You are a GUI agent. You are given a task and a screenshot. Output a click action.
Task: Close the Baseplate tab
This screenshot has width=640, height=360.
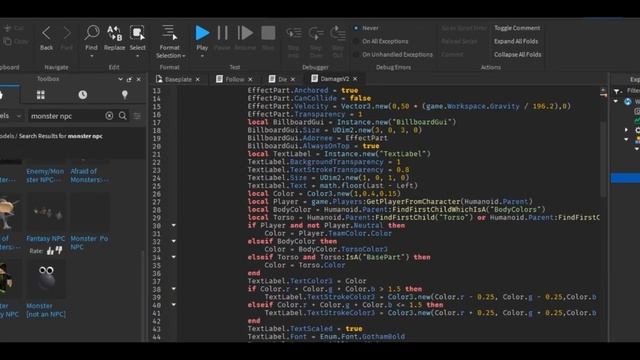tap(198, 80)
